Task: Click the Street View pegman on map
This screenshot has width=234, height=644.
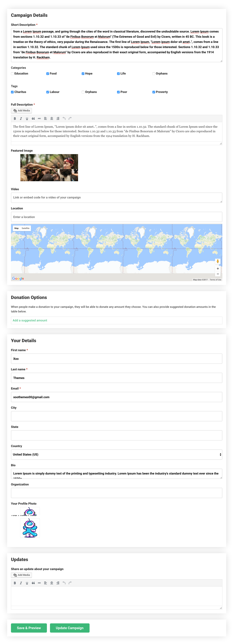Action: click(218, 261)
